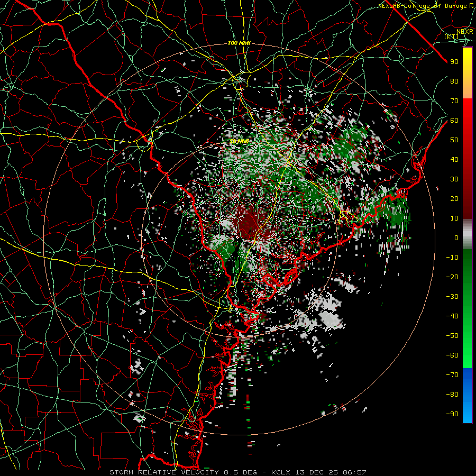The height and width of the screenshot is (476, 476).
Task: Click the bright red color bar segment
Action: click(467, 109)
